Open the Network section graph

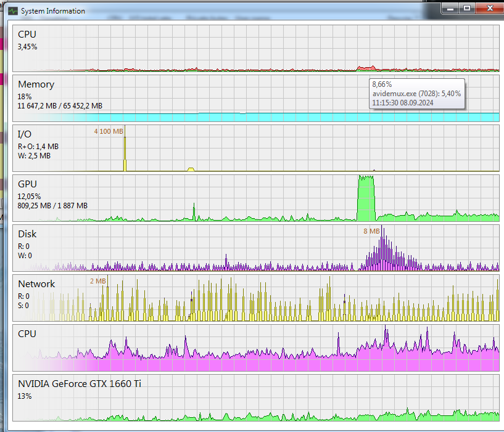point(256,298)
